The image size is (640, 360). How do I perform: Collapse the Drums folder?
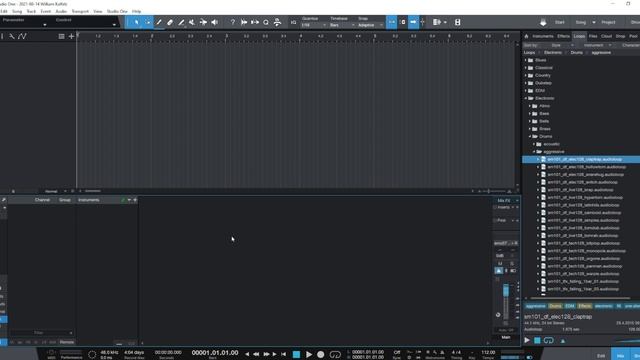coord(530,136)
